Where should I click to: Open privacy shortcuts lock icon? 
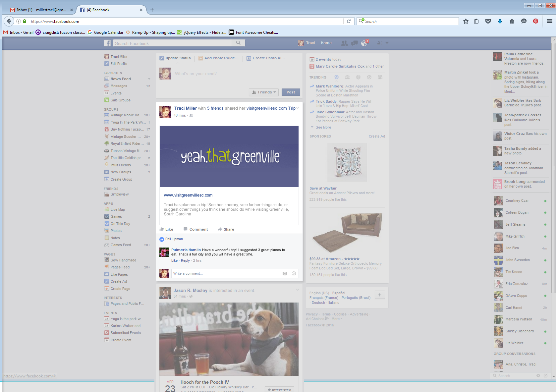pyautogui.click(x=380, y=43)
